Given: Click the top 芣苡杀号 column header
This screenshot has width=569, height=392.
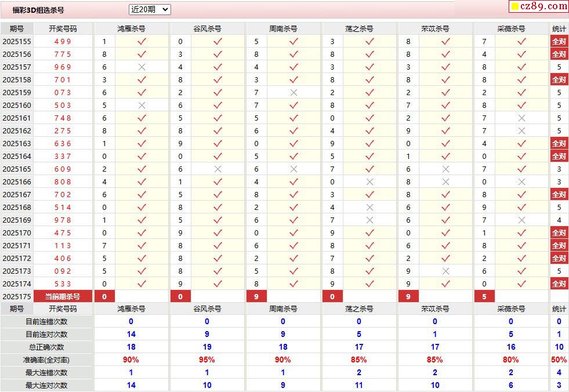Looking at the screenshot, I should (435, 28).
